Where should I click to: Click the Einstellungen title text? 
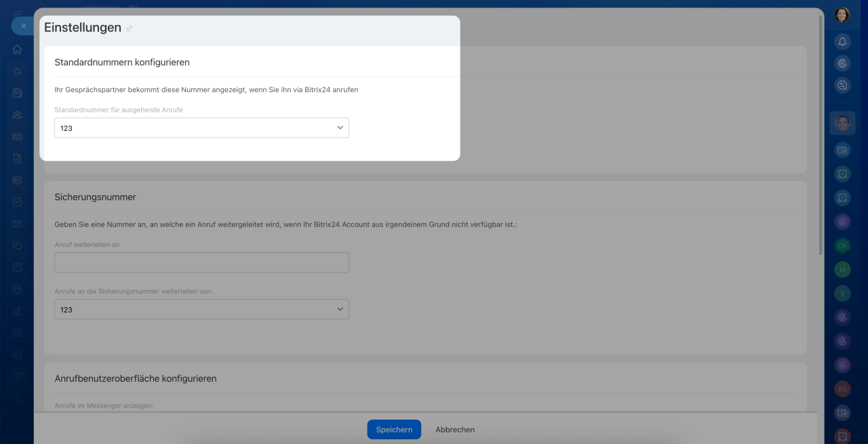pos(83,28)
